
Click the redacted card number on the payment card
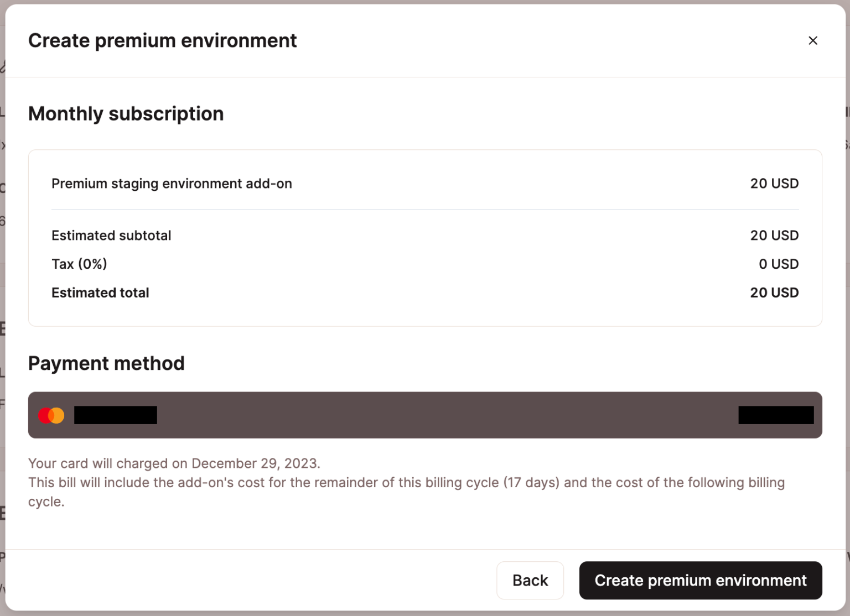tap(775, 415)
